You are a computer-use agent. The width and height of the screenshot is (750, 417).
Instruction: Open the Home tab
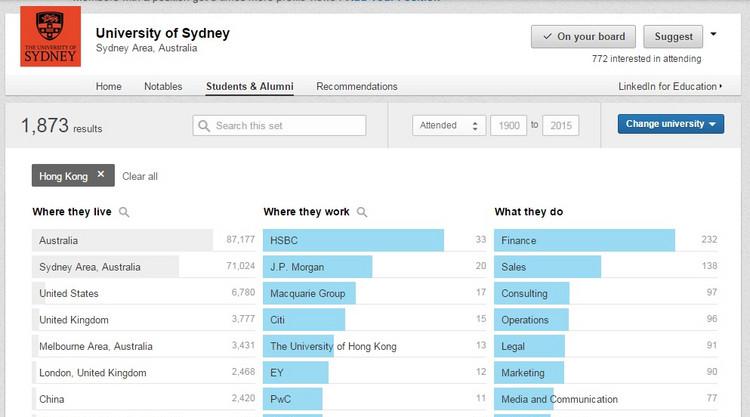click(x=109, y=87)
